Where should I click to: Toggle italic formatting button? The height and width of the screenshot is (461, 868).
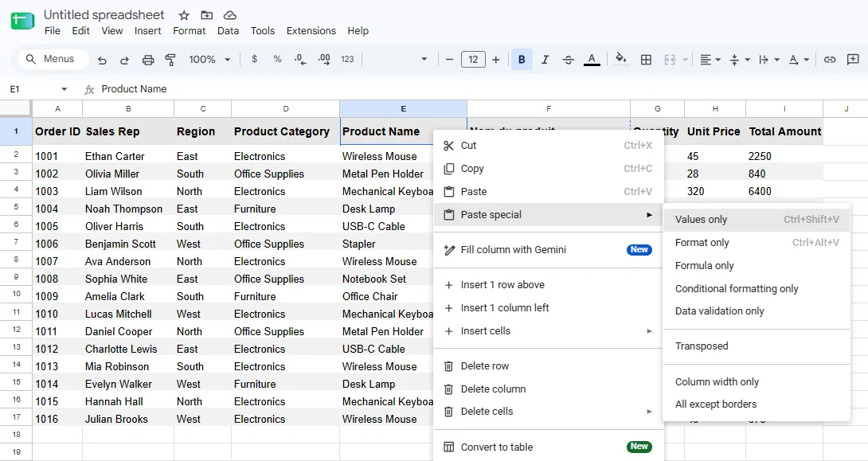click(x=545, y=60)
